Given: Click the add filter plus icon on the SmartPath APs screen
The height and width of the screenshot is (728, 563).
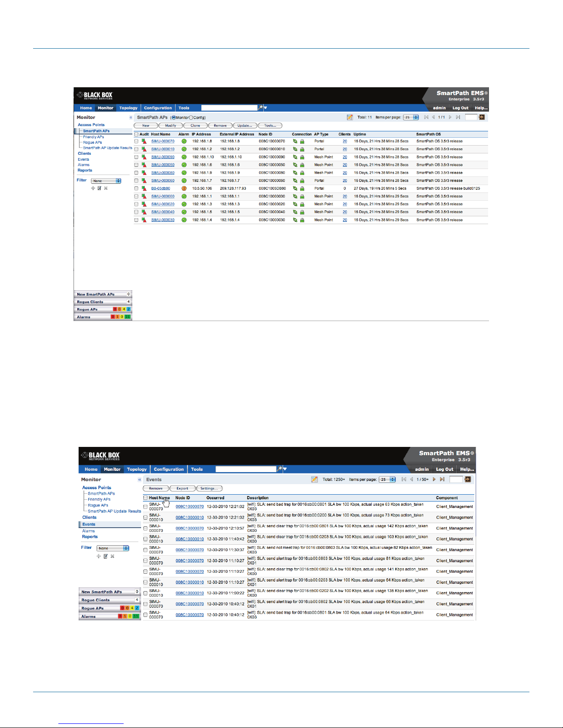Looking at the screenshot, I should click(x=93, y=188).
